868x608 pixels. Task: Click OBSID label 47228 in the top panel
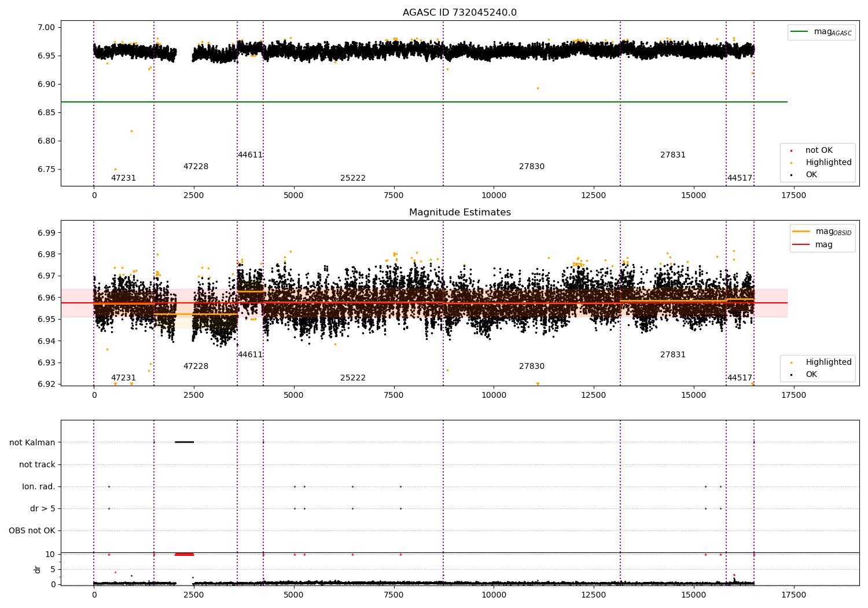pyautogui.click(x=196, y=167)
